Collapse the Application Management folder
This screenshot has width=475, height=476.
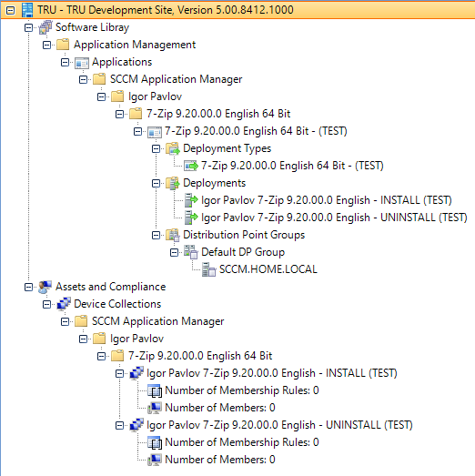(x=46, y=46)
